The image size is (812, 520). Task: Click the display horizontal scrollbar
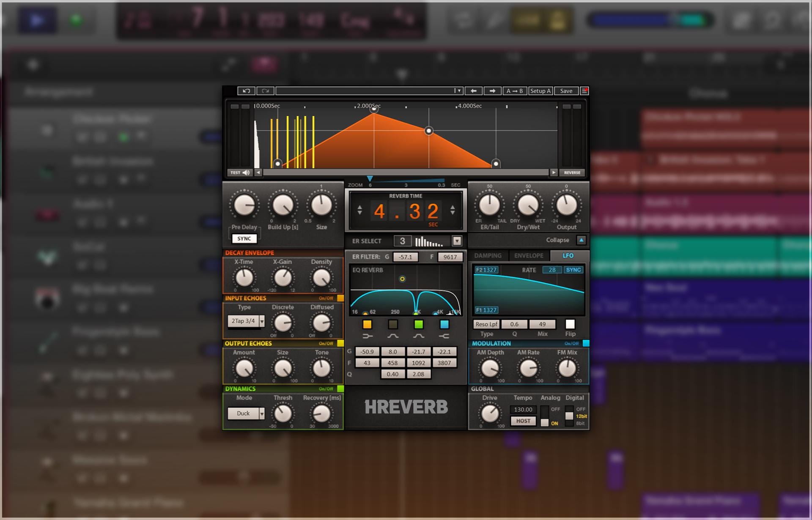405,172
